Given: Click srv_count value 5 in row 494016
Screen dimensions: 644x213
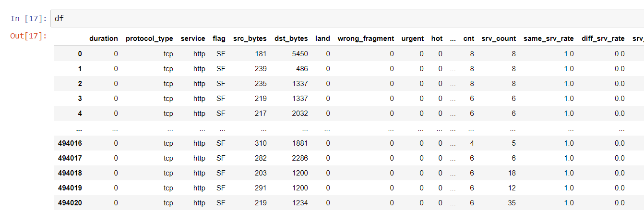Looking at the screenshot, I should (514, 143).
